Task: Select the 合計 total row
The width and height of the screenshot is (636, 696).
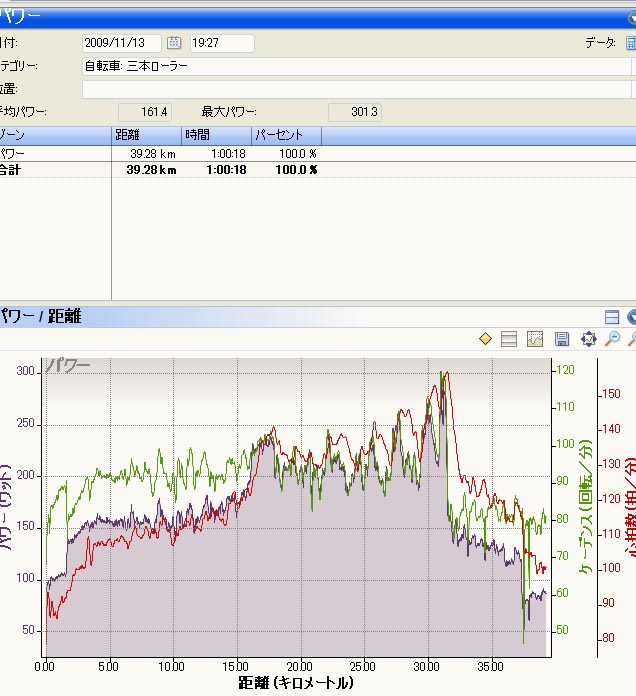Action: (x=318, y=170)
